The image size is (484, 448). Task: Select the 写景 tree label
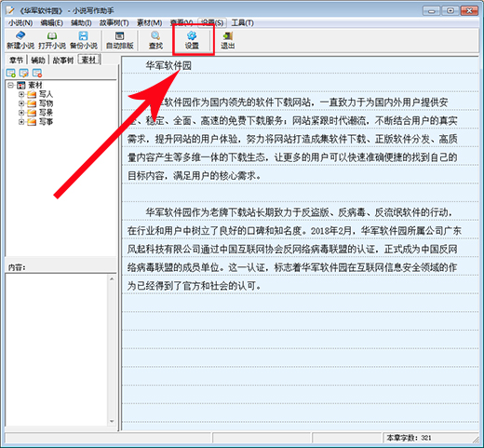[x=46, y=113]
